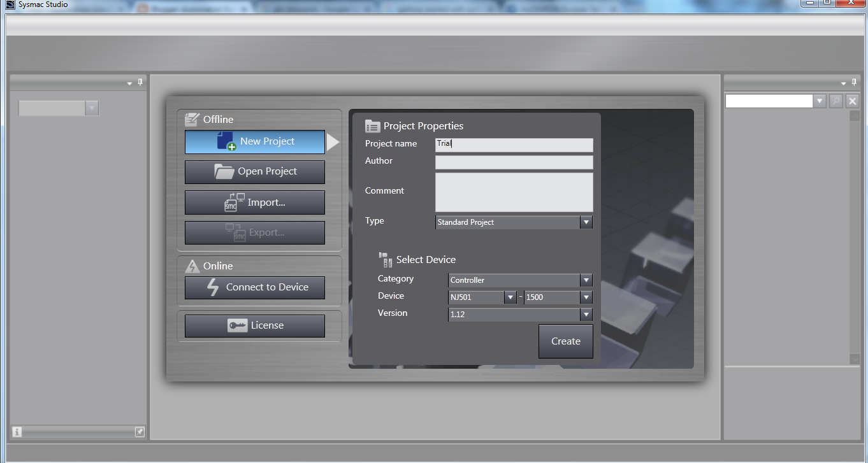Close the Sysmac Studio window
This screenshot has height=463, width=868.
coord(850,3)
